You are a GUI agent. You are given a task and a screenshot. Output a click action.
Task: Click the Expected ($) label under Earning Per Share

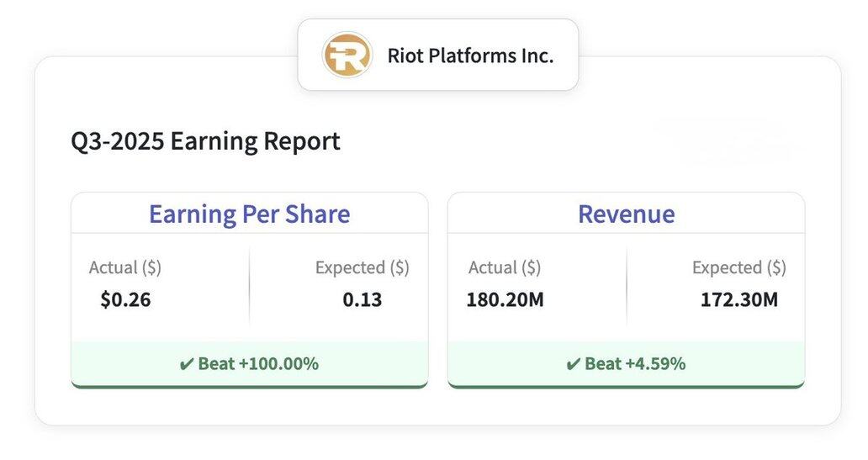pos(362,267)
